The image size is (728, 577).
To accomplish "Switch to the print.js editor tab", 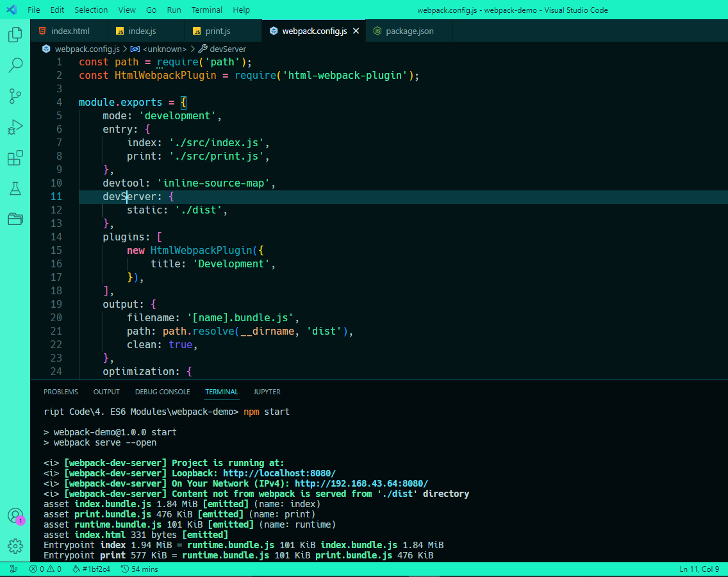I will click(x=223, y=31).
